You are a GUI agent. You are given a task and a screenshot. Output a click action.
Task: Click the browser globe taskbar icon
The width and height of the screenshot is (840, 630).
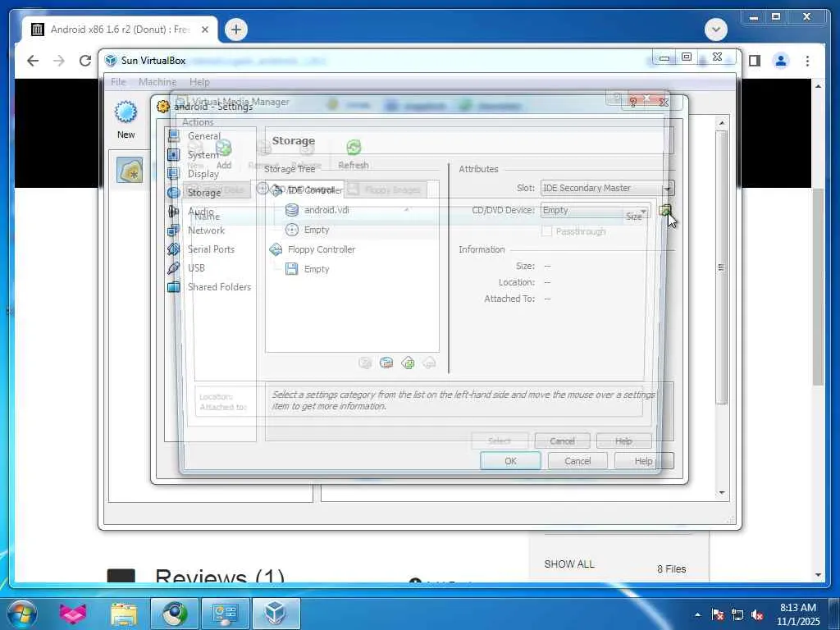pyautogui.click(x=174, y=614)
